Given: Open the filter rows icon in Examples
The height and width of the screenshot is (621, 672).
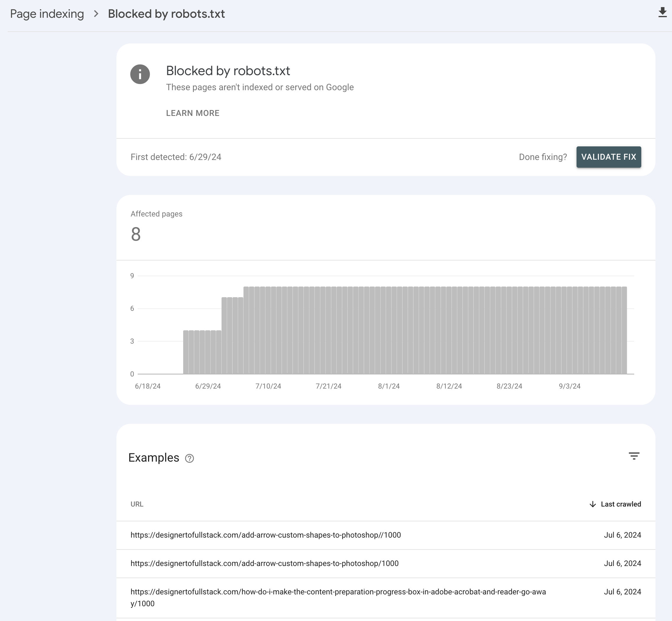Looking at the screenshot, I should click(x=634, y=456).
